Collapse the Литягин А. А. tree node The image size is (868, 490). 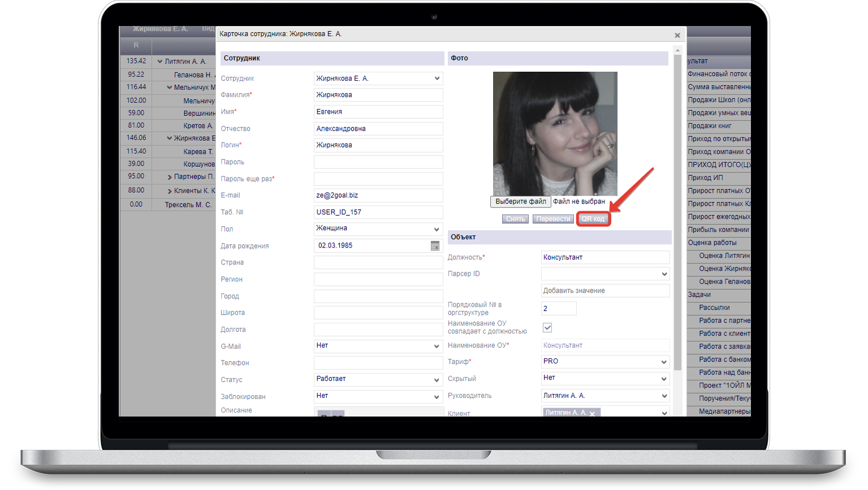pyautogui.click(x=160, y=62)
